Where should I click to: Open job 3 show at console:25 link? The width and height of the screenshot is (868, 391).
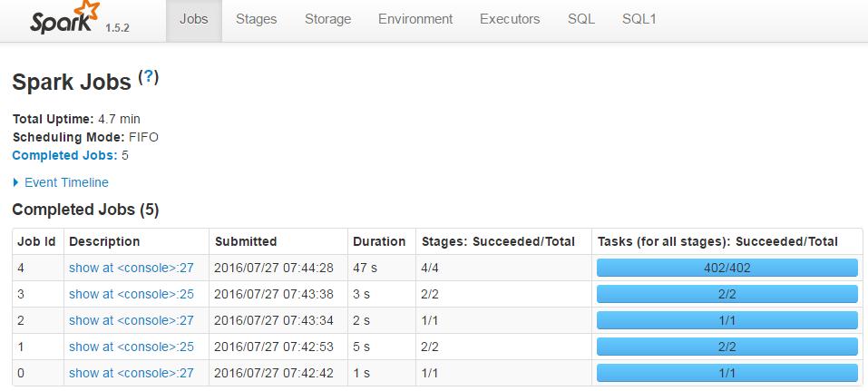pyautogui.click(x=132, y=294)
